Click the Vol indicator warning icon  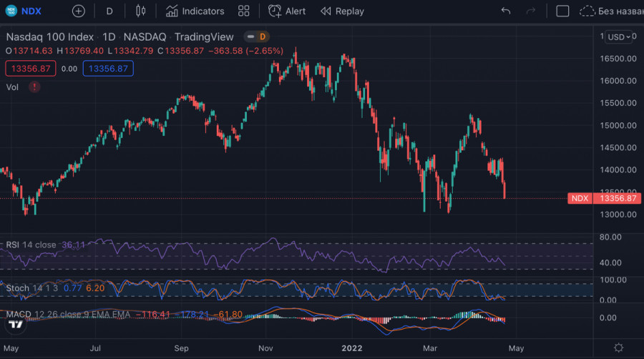point(34,87)
